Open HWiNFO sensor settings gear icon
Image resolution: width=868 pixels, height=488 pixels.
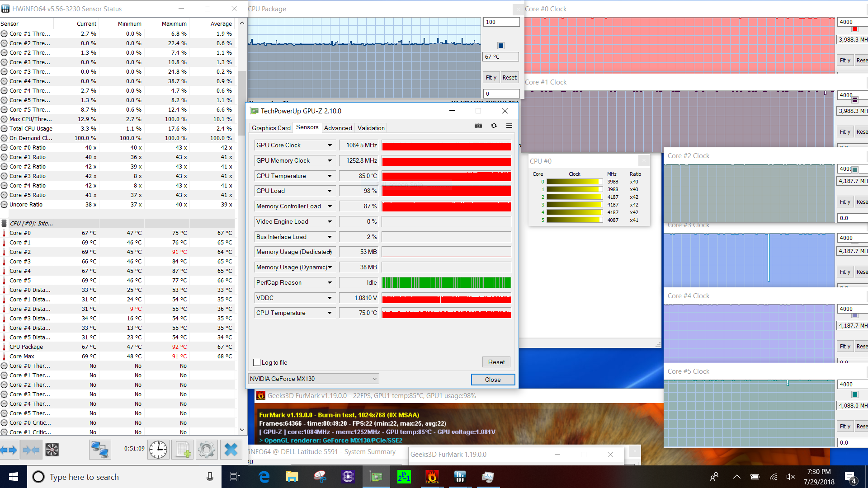(207, 450)
